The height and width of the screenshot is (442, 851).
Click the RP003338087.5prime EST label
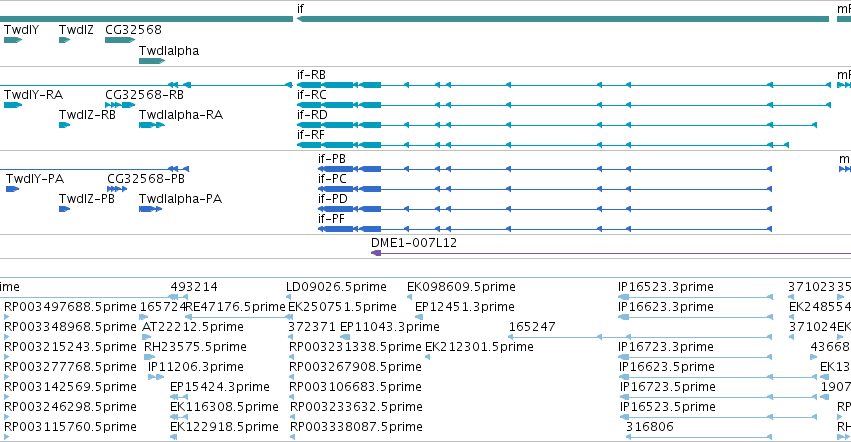[x=357, y=427]
